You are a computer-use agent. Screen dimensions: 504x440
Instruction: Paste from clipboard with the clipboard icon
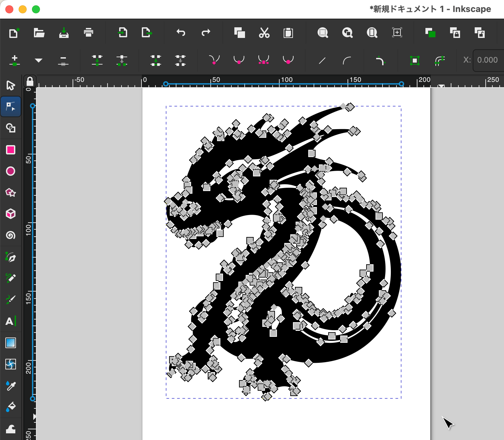[x=288, y=33]
